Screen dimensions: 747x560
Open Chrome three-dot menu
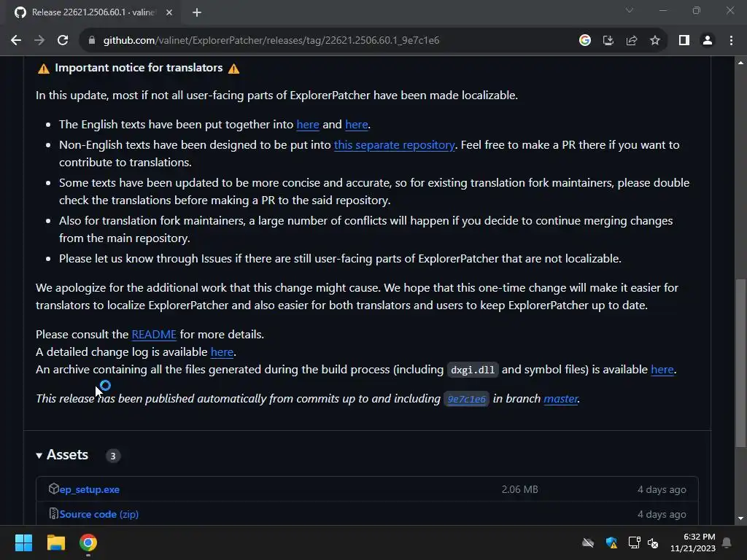(731, 41)
